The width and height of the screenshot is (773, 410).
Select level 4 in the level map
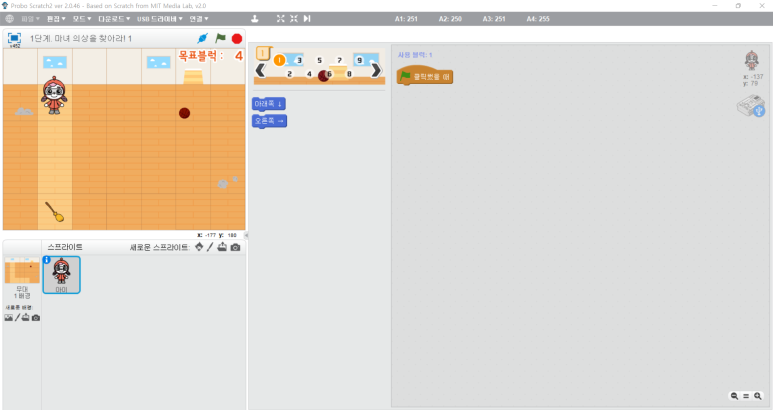309,74
